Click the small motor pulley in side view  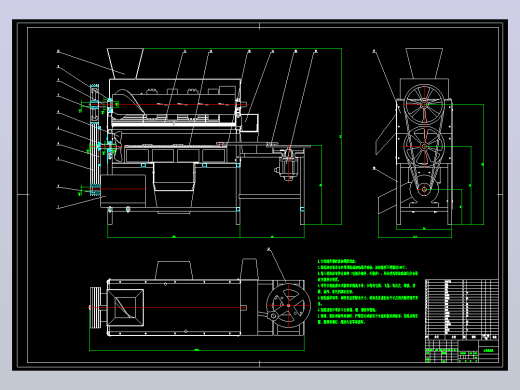[424, 189]
